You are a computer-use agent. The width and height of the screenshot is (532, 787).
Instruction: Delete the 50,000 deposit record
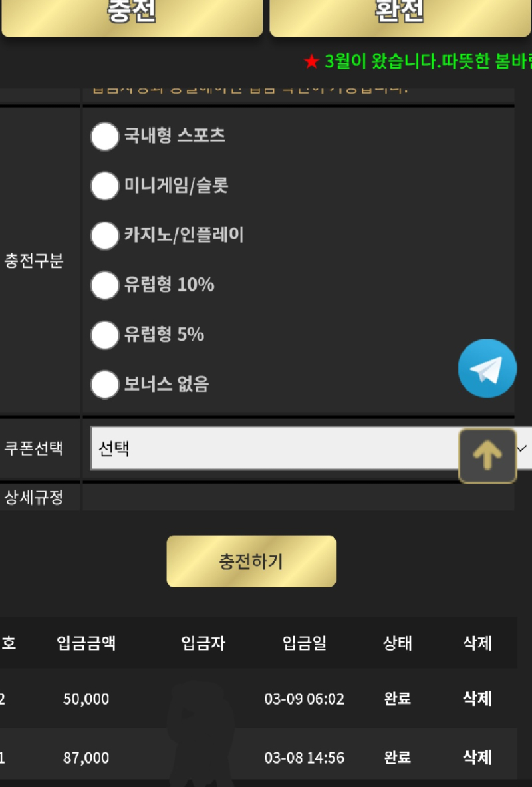[x=477, y=698]
